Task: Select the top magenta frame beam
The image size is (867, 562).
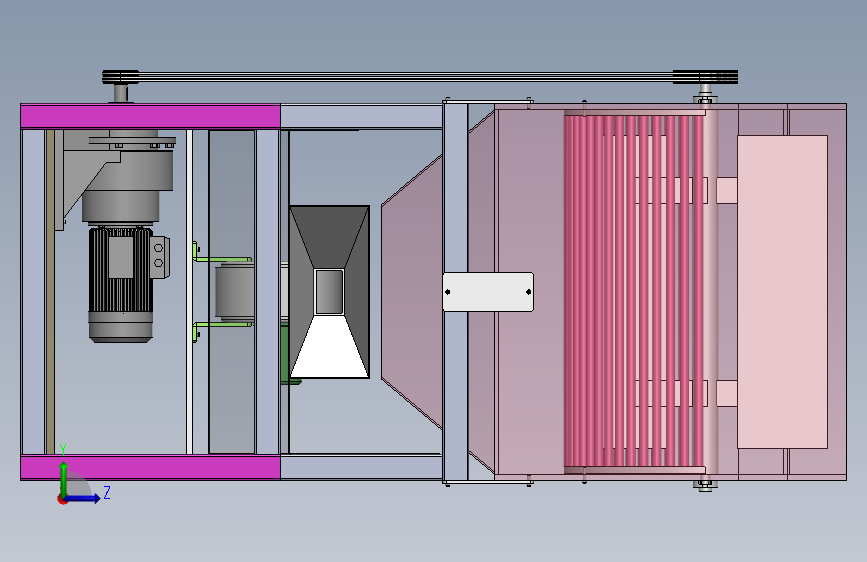Action: pyautogui.click(x=150, y=116)
